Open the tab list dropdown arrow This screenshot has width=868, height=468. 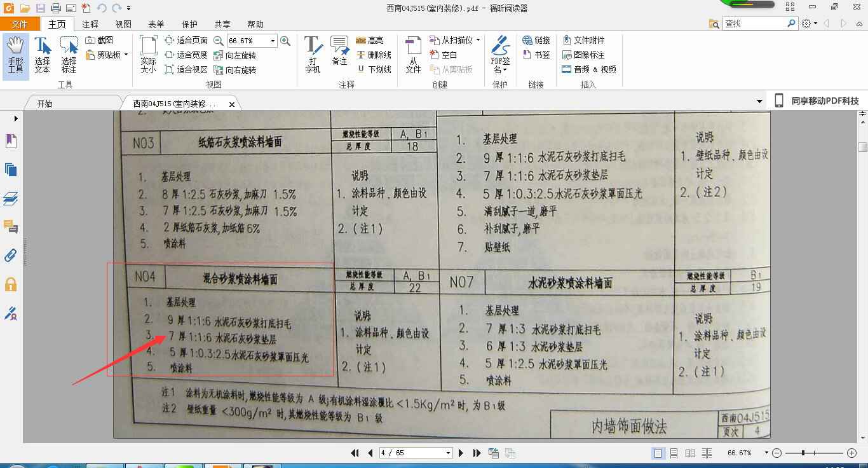pos(759,102)
